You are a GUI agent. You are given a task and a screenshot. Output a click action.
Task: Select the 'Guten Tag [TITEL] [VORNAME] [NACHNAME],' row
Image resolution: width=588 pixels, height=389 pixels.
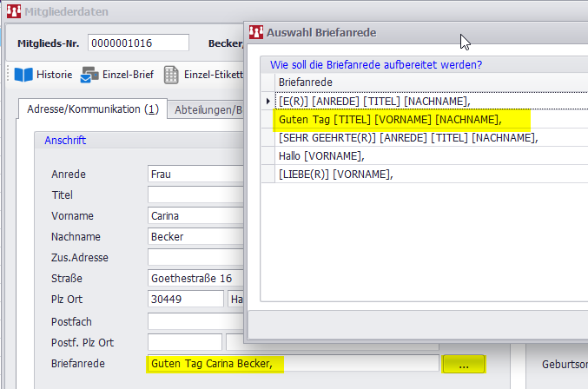point(389,119)
